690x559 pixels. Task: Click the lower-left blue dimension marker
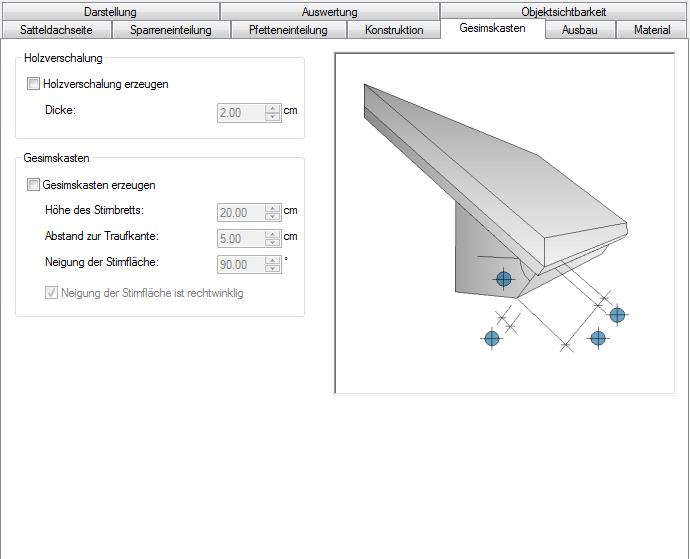click(x=492, y=338)
